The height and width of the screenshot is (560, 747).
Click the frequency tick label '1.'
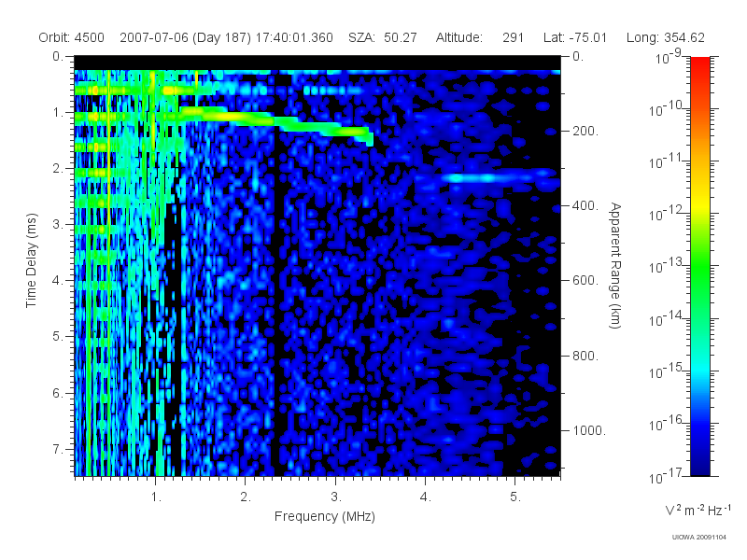pyautogui.click(x=156, y=497)
